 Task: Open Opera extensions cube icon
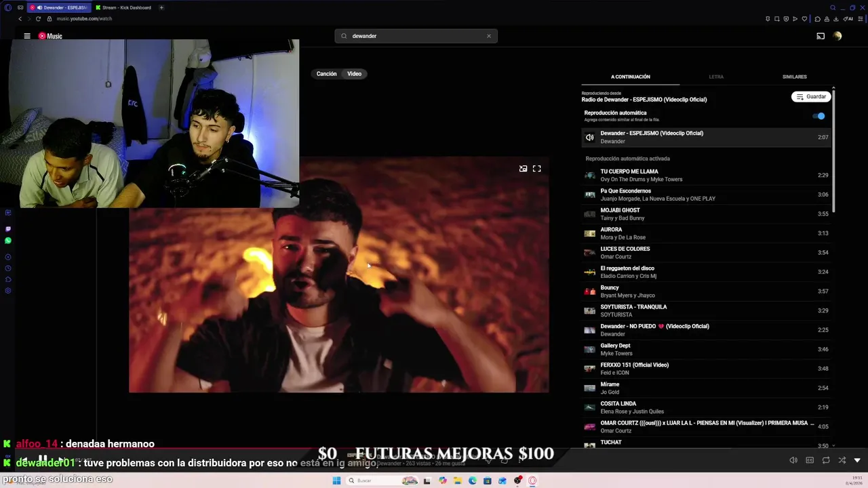tap(818, 19)
